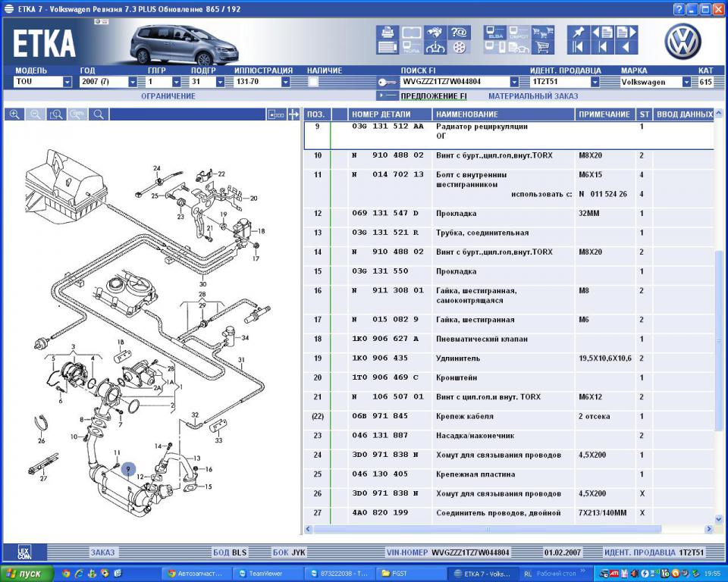Open the ELSA workshop icon
Image resolution: width=728 pixels, height=582 pixels.
tap(495, 32)
